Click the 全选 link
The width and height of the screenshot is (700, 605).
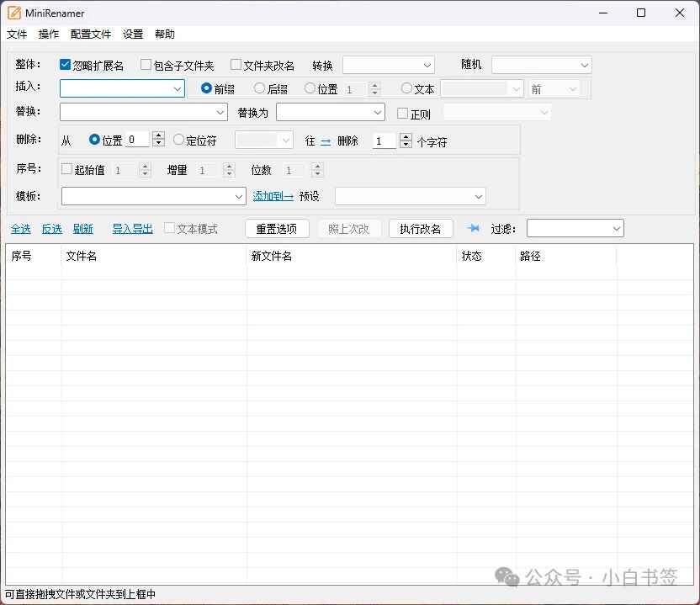click(20, 229)
